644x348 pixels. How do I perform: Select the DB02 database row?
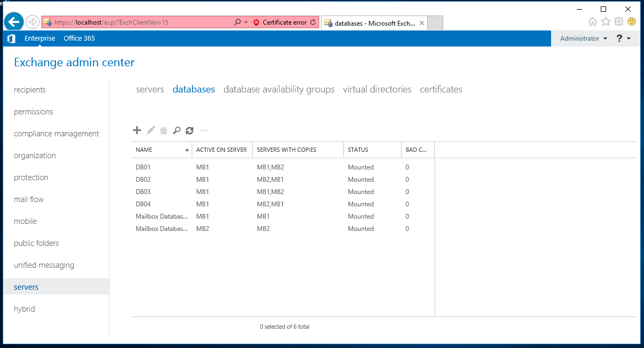coord(283,180)
